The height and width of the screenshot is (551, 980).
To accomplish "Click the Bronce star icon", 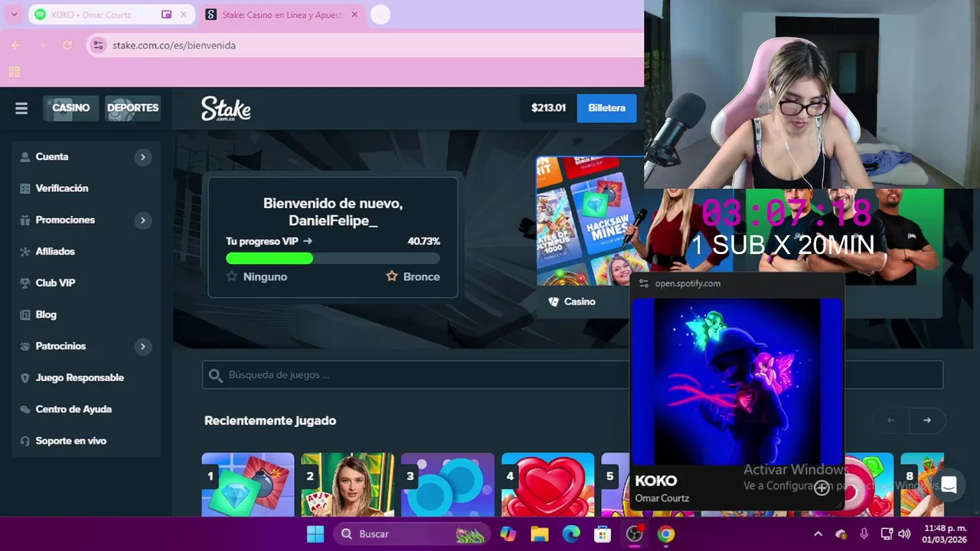I will pyautogui.click(x=392, y=275).
